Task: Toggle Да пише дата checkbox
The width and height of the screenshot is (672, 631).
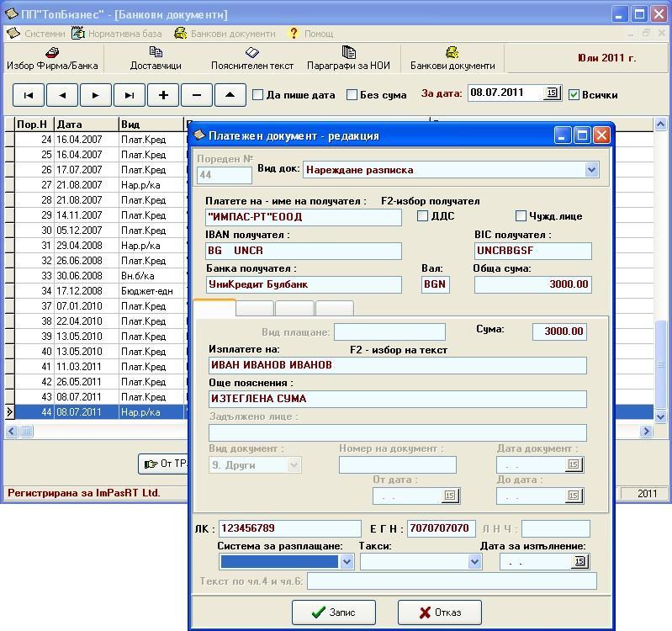Action: (x=257, y=95)
